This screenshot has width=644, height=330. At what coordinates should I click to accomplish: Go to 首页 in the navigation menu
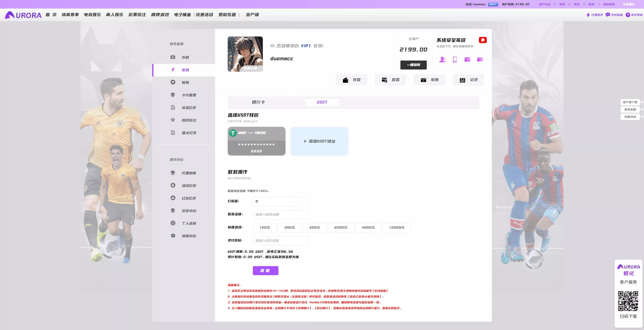pyautogui.click(x=51, y=15)
